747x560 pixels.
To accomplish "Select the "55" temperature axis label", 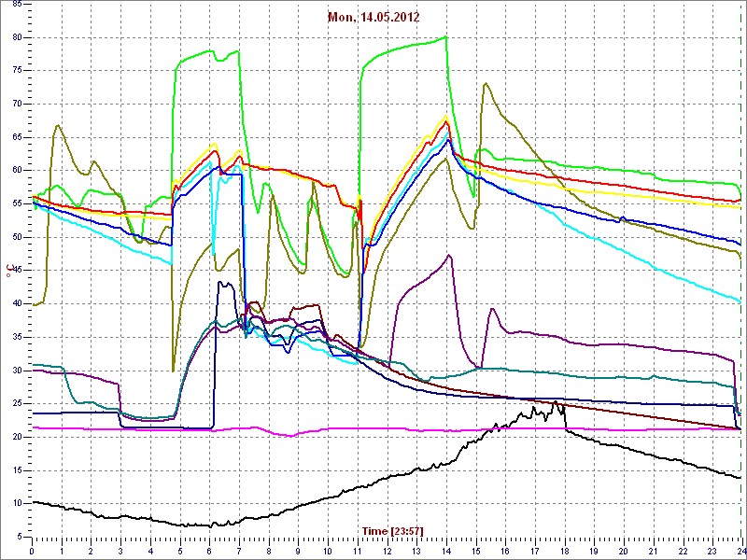I will (x=16, y=203).
